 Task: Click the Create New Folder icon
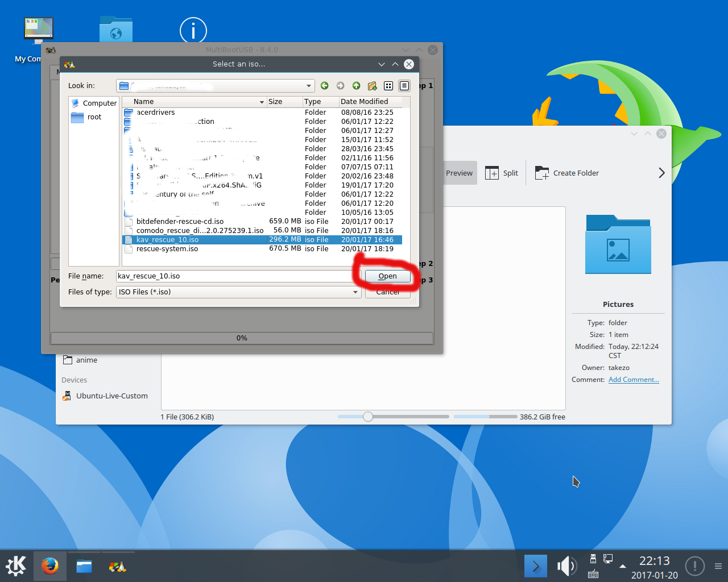tap(372, 86)
